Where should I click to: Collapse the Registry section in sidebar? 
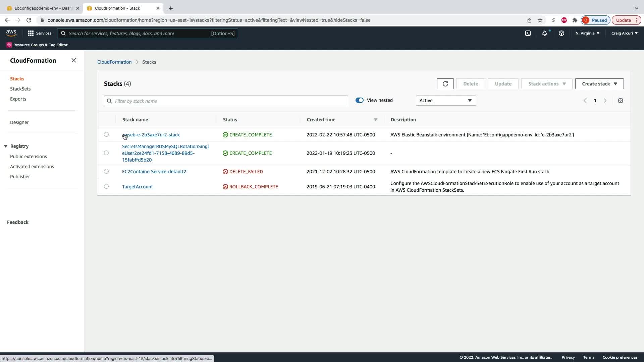coord(6,146)
